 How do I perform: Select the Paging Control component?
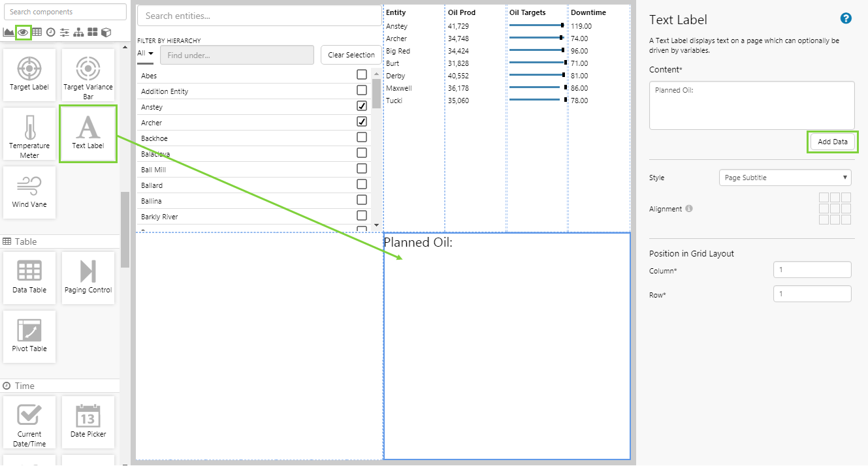[x=88, y=278]
